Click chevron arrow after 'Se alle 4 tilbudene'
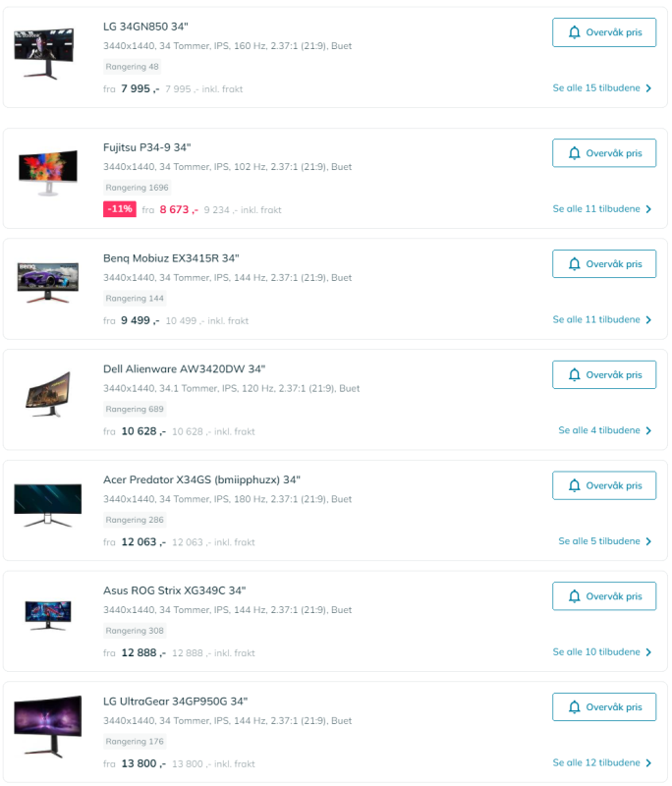 pyautogui.click(x=648, y=430)
